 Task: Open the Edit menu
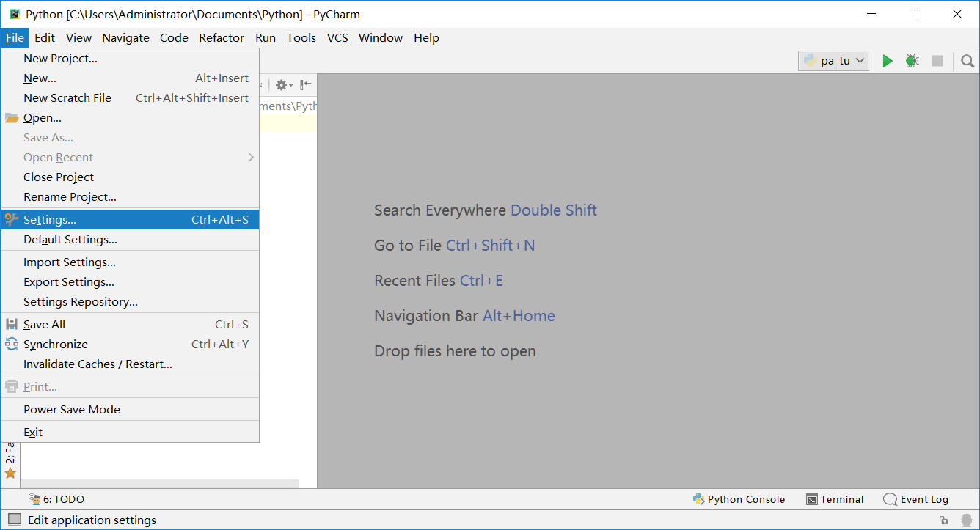click(45, 38)
